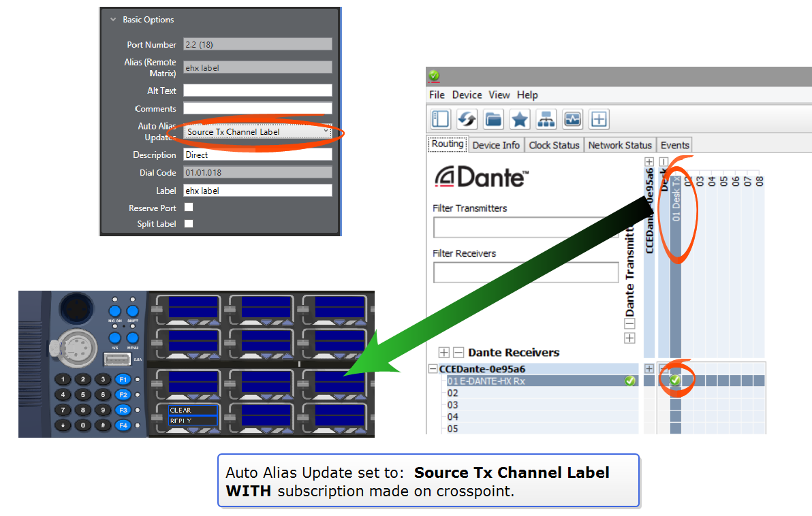Click the Reload Device Information toolbar icon
Screen dimensions: 812x516
pos(467,119)
